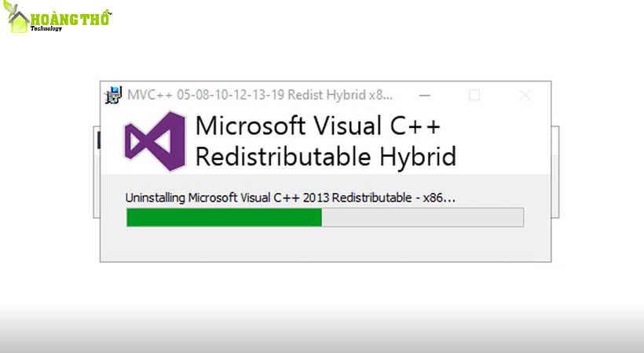
Task: Click the empty gray part of the progress bar
Action: (422, 217)
